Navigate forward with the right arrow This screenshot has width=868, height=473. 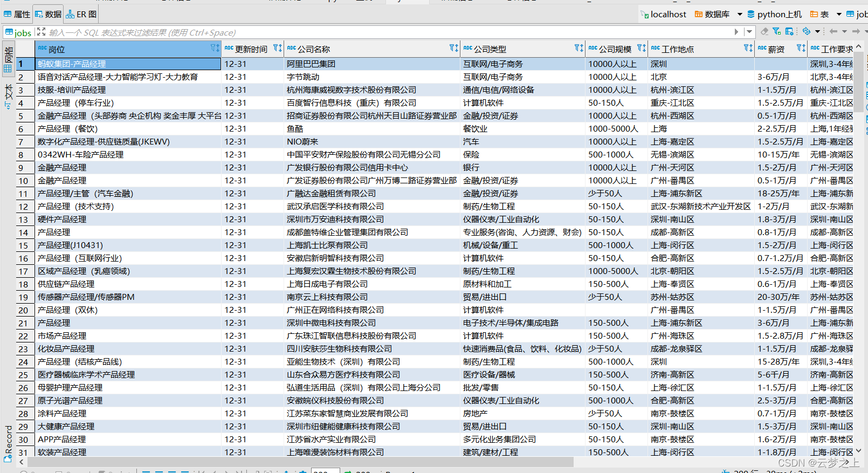point(857,32)
